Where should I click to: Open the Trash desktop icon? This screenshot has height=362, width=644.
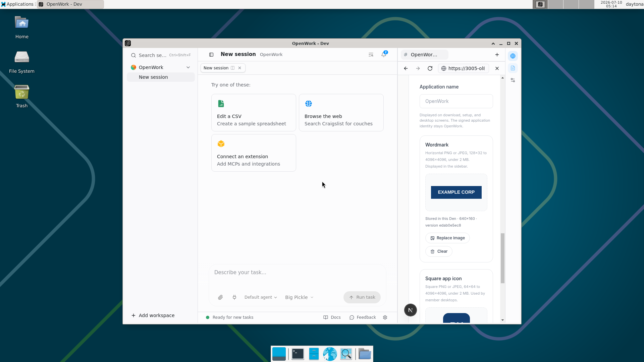pyautogui.click(x=22, y=96)
